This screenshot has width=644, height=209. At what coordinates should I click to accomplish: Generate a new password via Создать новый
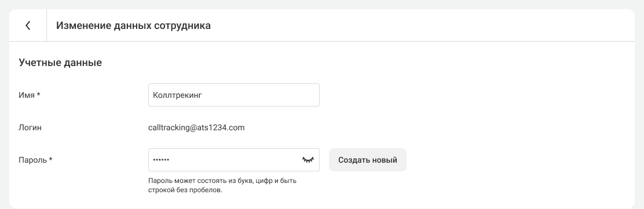[368, 160]
